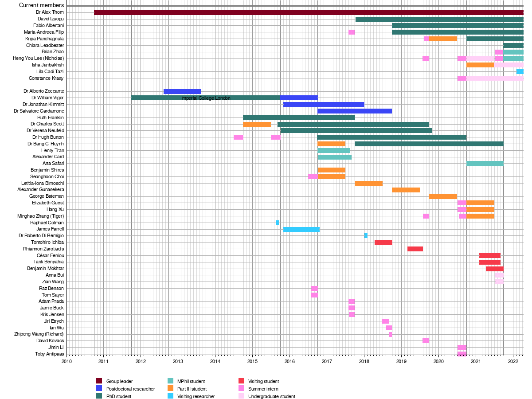
Task: Click the MPhil student legend swatch
Action: click(170, 381)
